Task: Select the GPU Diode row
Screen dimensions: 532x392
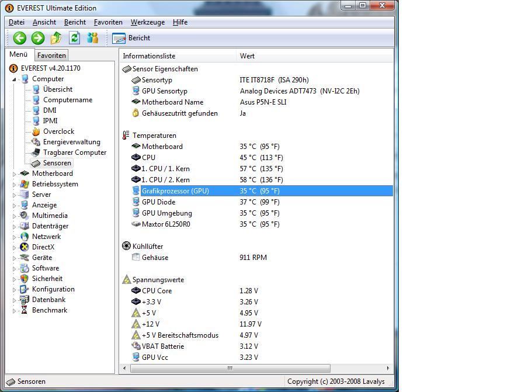Action: coord(262,202)
